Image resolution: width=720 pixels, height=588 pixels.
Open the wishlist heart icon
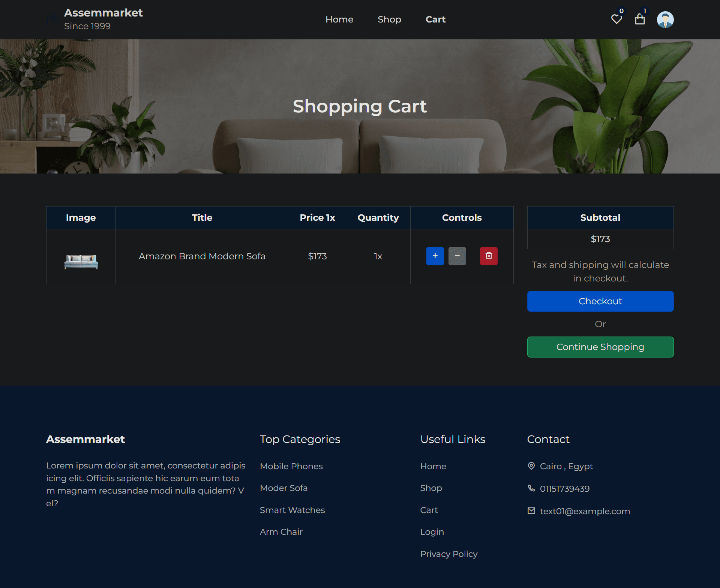[x=616, y=19]
